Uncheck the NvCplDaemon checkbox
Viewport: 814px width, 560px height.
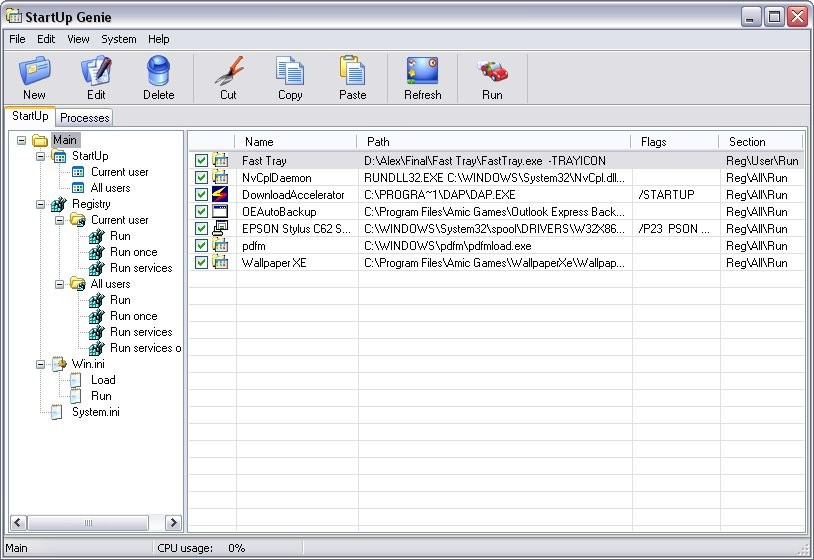click(x=201, y=177)
